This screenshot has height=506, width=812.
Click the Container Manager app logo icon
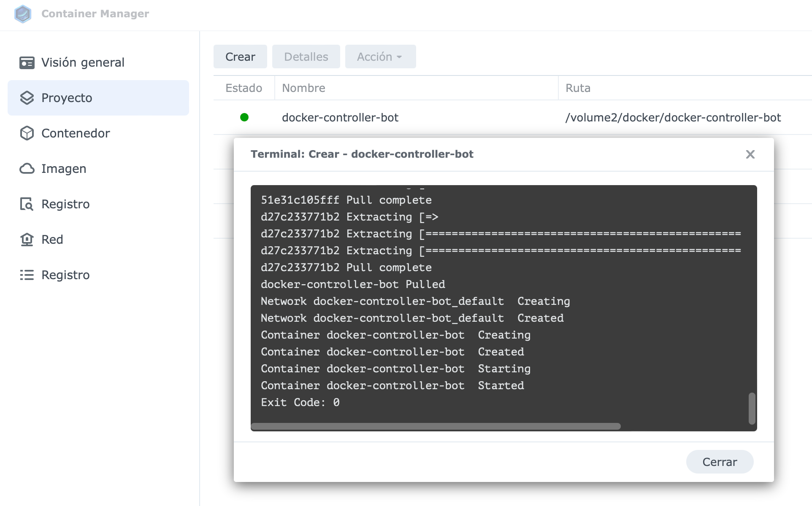pos(23,14)
